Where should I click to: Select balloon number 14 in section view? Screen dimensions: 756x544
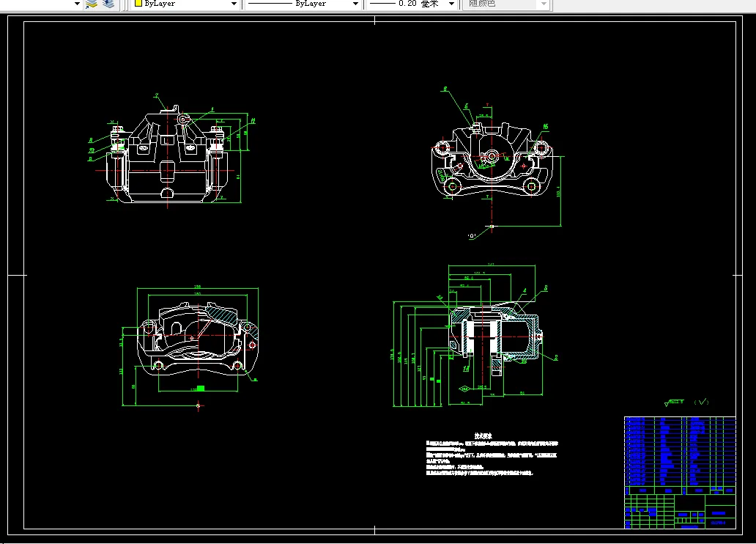[x=466, y=369]
